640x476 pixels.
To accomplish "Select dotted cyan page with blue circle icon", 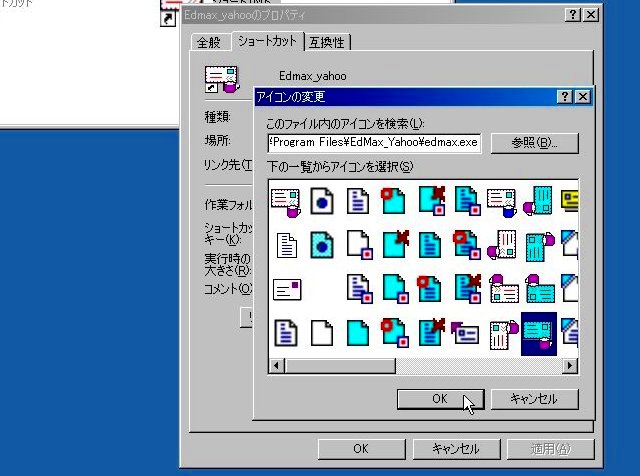I will tap(322, 245).
